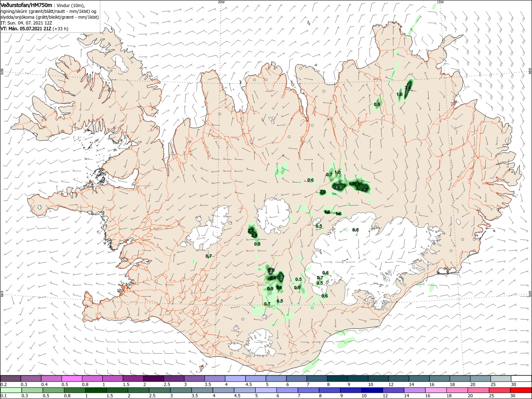Click the bright red swatch ending the lower legend row
Viewport: 532px width, 399px height.
click(x=521, y=390)
